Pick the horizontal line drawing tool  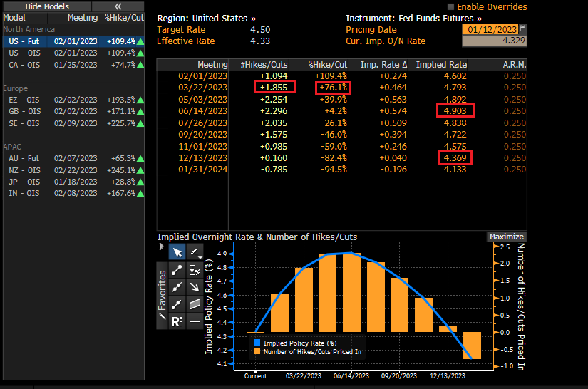click(x=195, y=321)
